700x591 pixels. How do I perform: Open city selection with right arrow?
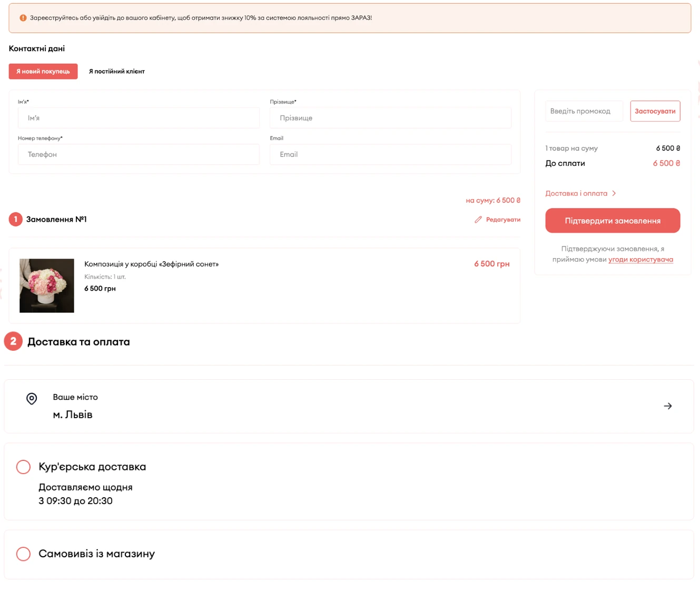[x=667, y=406]
